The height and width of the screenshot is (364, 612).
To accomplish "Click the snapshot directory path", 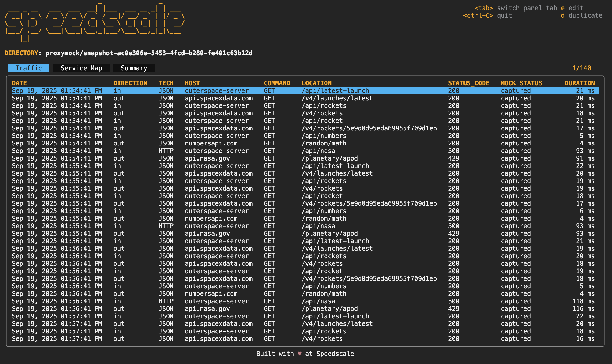I will pos(149,53).
